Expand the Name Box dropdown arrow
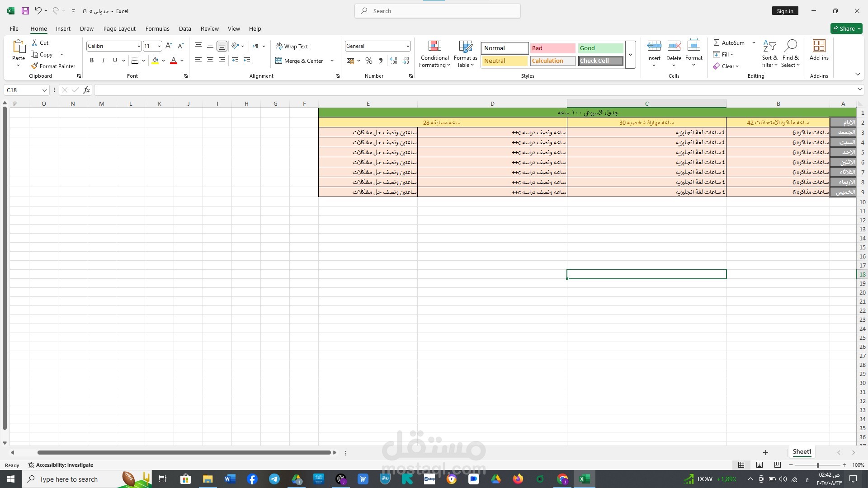 [44, 90]
